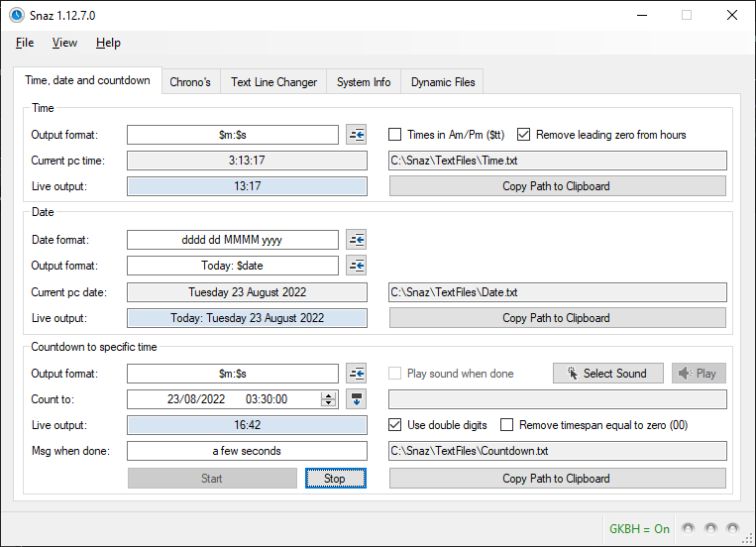
Task: Enable Times in Am/Pm option
Action: pos(395,135)
